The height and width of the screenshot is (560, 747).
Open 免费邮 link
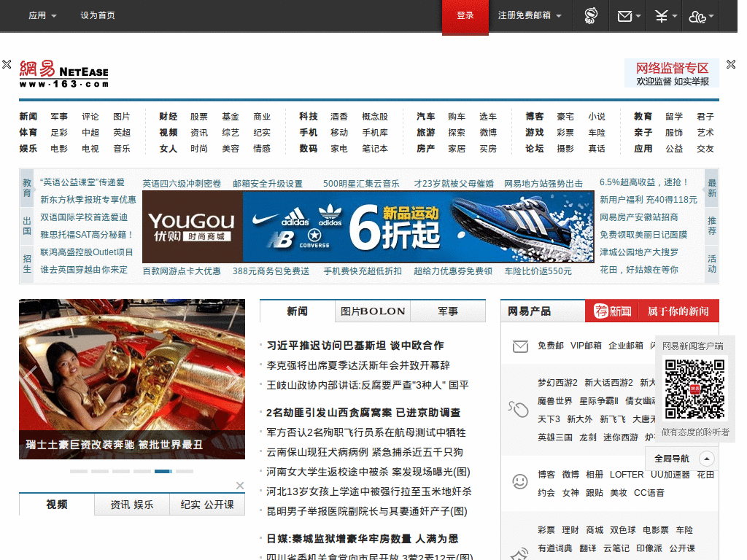point(551,346)
